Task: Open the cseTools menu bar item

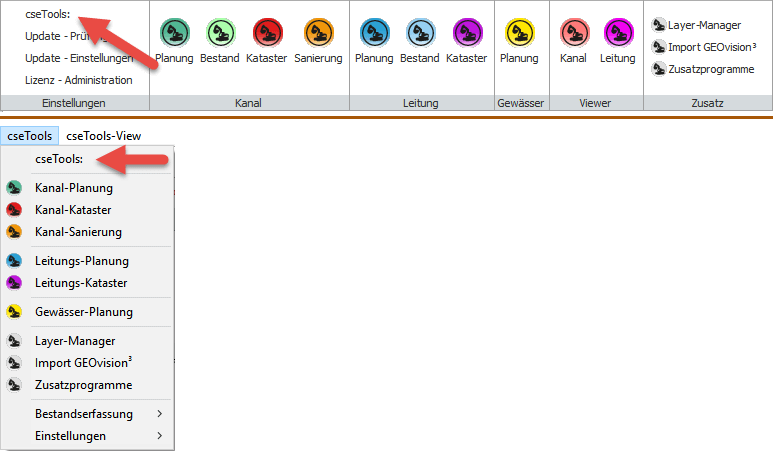Action: 29,136
